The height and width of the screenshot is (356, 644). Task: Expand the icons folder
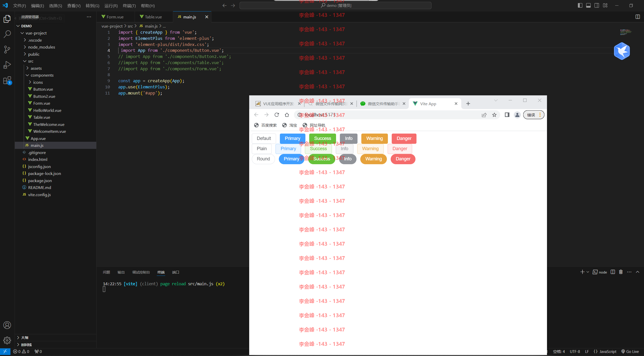click(x=30, y=82)
